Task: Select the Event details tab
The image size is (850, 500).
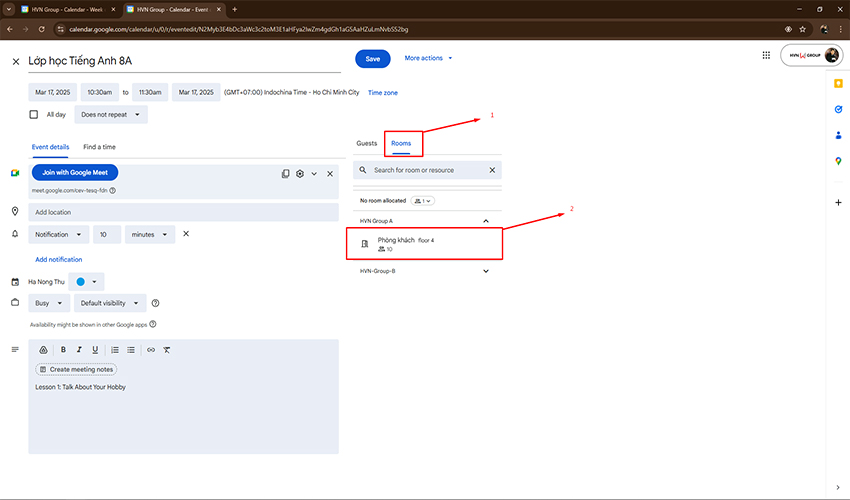Action: 50,147
